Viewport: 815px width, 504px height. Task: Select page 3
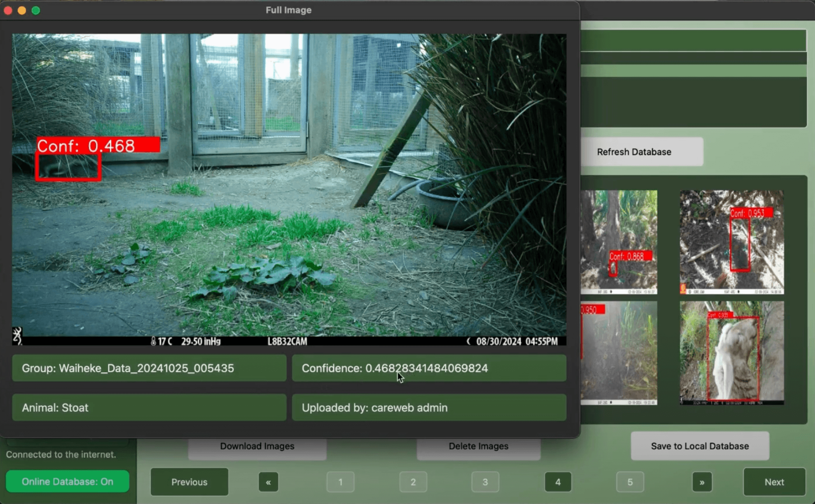click(x=485, y=482)
